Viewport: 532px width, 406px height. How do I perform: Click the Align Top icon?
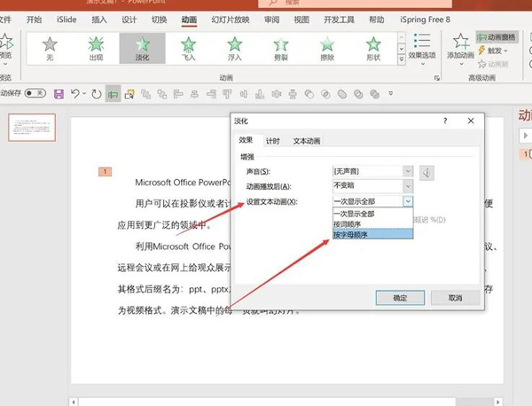tap(227, 94)
